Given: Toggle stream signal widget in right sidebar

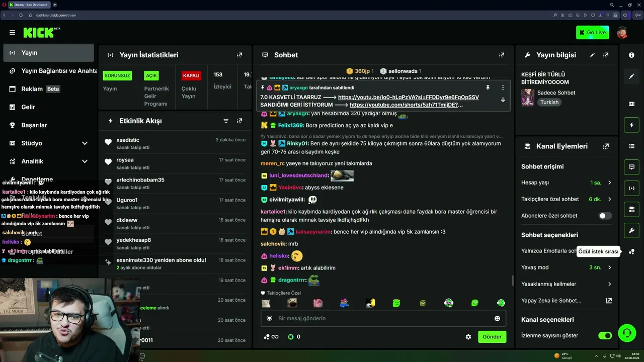Looking at the screenshot, I should tap(631, 188).
